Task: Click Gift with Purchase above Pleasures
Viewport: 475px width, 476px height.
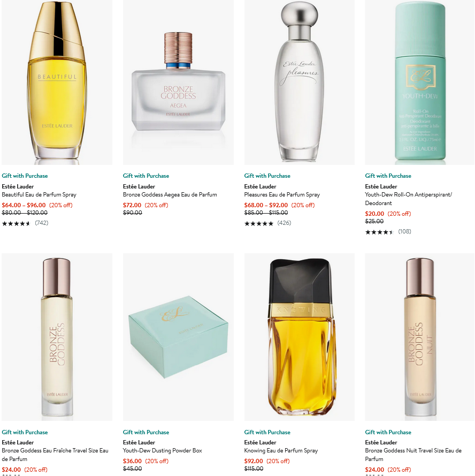Action: click(267, 176)
